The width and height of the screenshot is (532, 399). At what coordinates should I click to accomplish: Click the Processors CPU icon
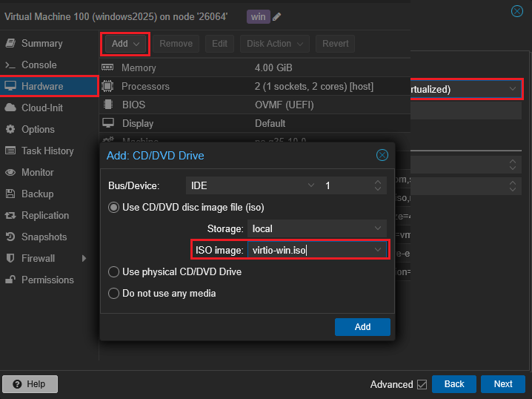(x=107, y=86)
